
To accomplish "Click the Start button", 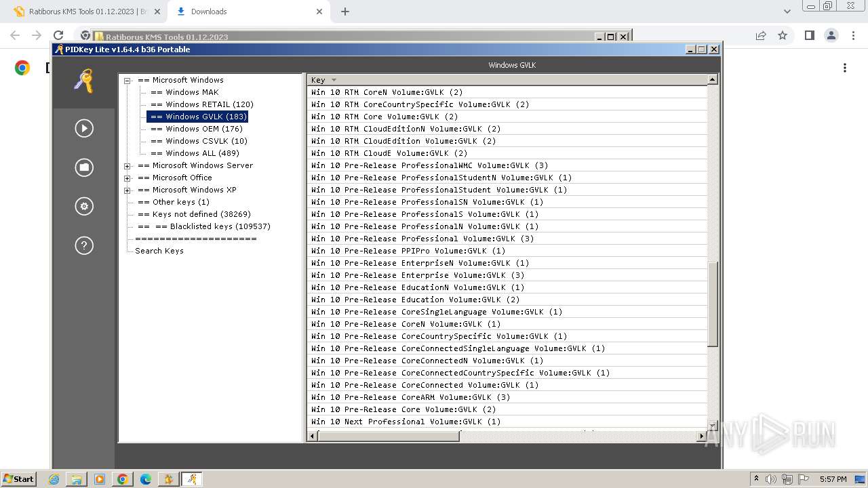I will tap(19, 479).
